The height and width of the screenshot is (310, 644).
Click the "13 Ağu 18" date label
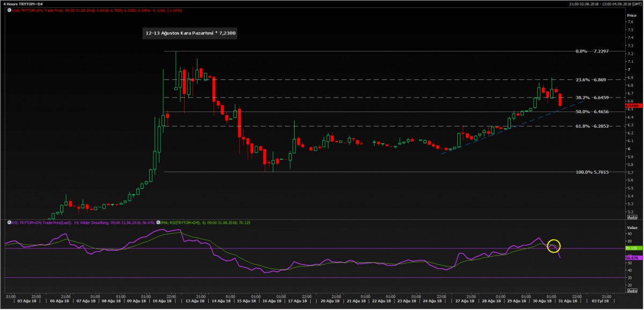pos(195,301)
